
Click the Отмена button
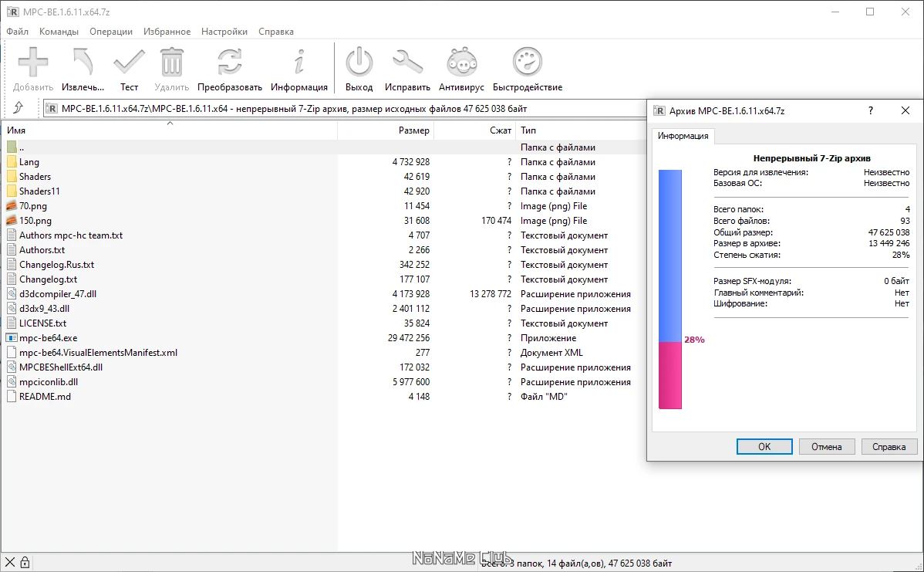point(826,446)
